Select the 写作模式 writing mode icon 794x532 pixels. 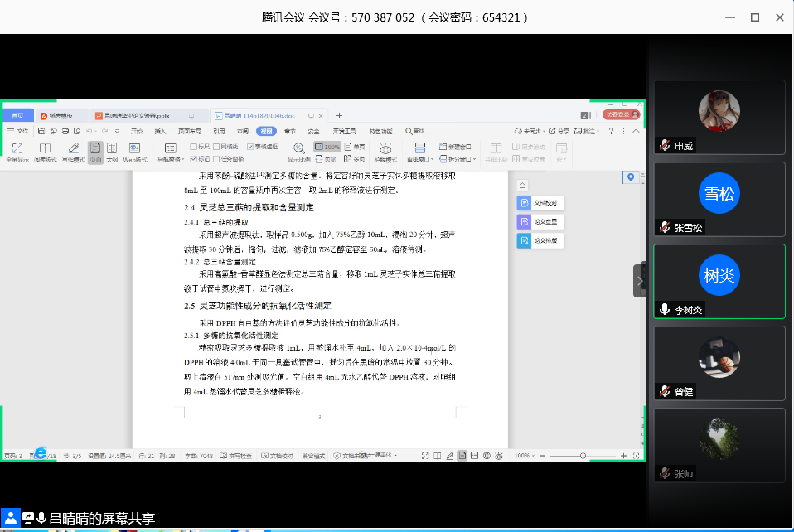pyautogui.click(x=74, y=150)
